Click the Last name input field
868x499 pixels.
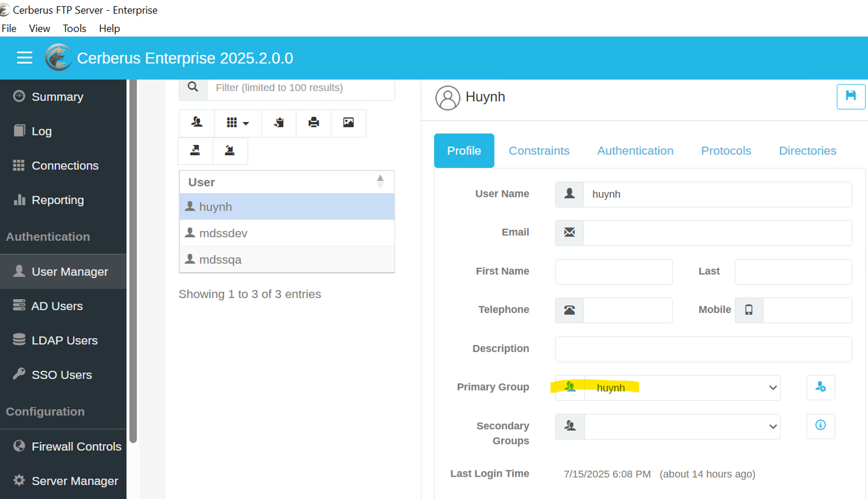pos(793,271)
